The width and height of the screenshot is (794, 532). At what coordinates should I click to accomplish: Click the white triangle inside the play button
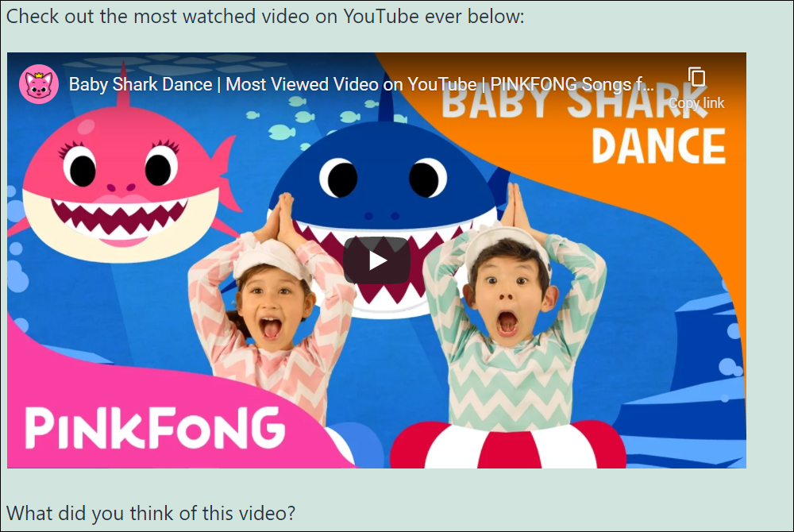tap(378, 260)
